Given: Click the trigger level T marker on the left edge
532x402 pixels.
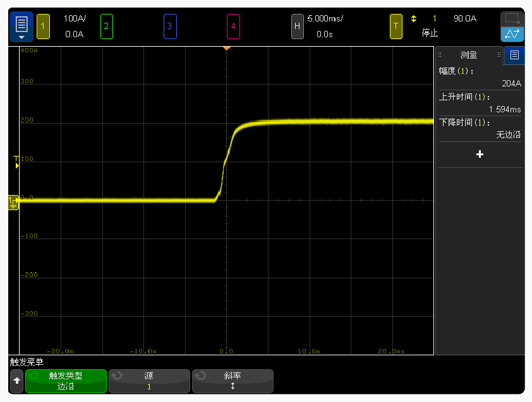Looking at the screenshot, I should tap(16, 162).
